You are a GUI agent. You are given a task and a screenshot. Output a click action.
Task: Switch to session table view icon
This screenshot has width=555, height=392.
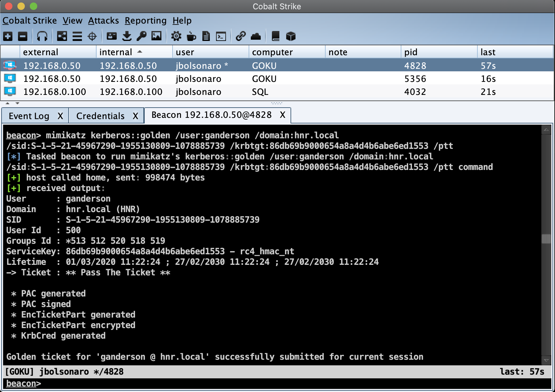[x=77, y=36]
